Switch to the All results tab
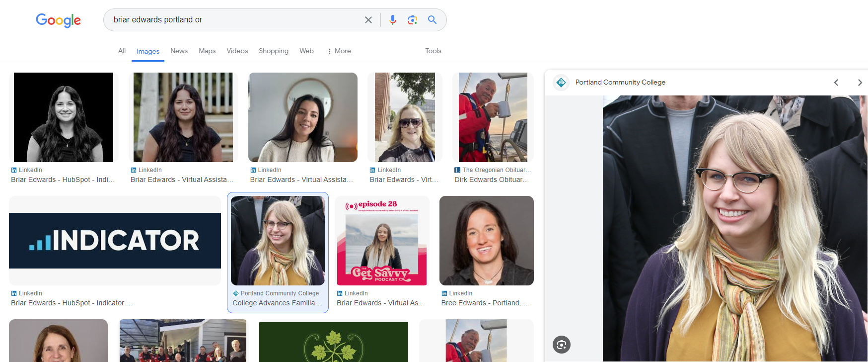Image resolution: width=868 pixels, height=362 pixels. (x=122, y=51)
